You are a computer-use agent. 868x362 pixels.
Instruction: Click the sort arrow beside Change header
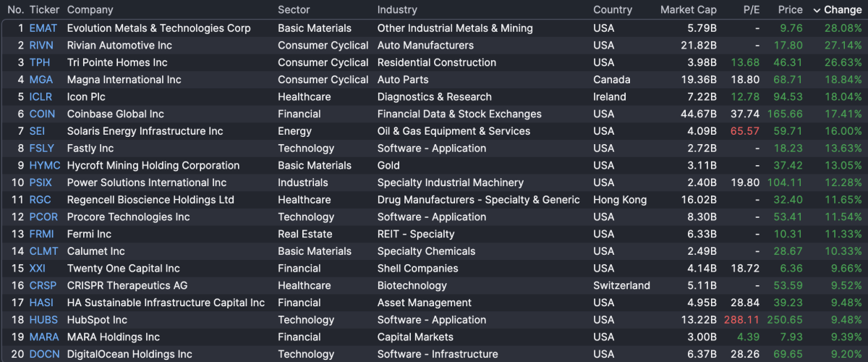tap(817, 10)
